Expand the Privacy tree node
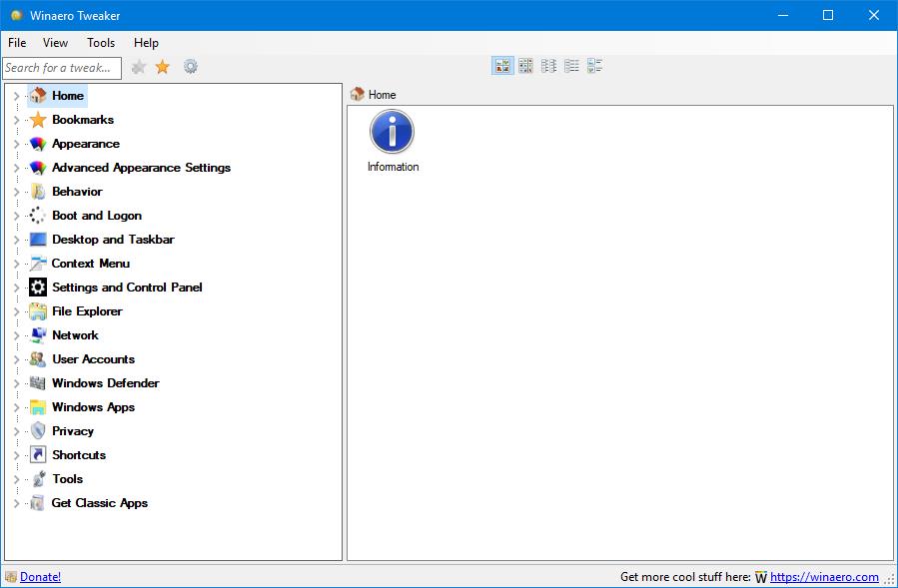This screenshot has height=588, width=898. pos(17,431)
